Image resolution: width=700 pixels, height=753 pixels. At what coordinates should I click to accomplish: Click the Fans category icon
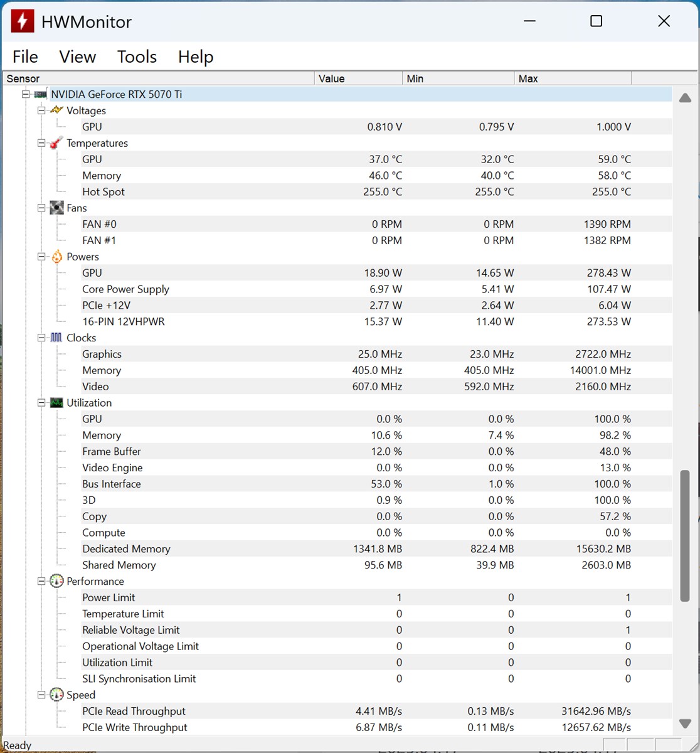click(x=56, y=208)
